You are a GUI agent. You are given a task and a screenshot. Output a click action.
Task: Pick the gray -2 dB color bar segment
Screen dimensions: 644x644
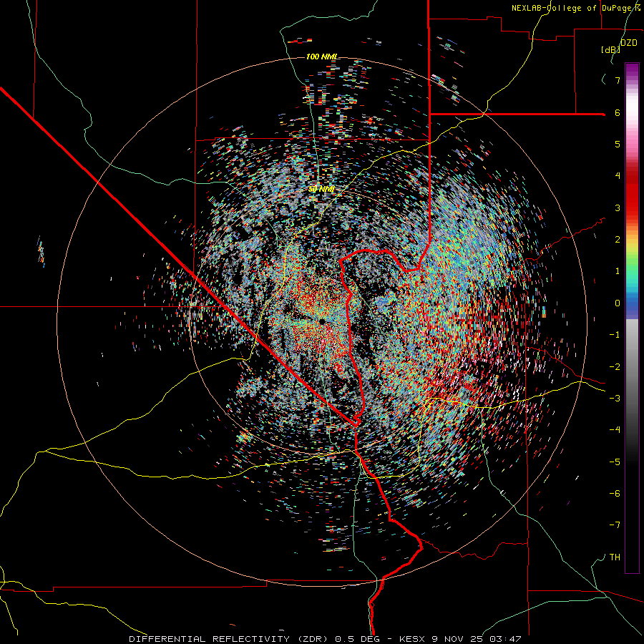pos(632,367)
